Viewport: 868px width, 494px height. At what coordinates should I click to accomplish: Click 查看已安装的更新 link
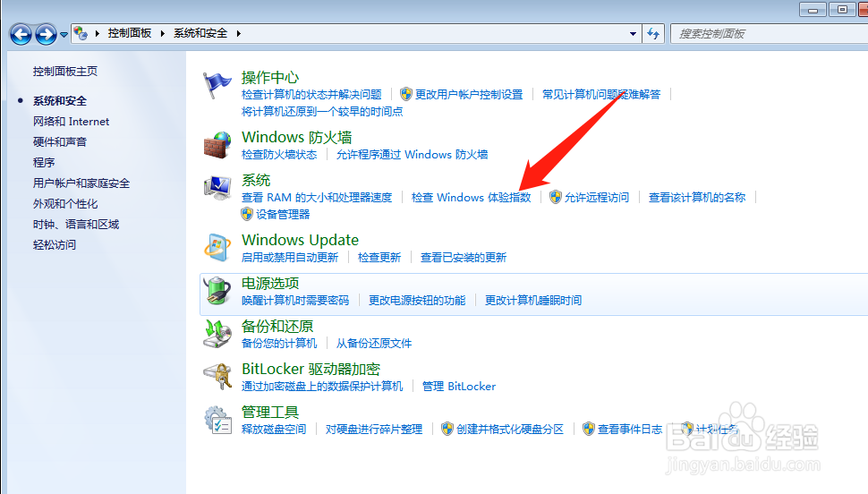coord(464,258)
